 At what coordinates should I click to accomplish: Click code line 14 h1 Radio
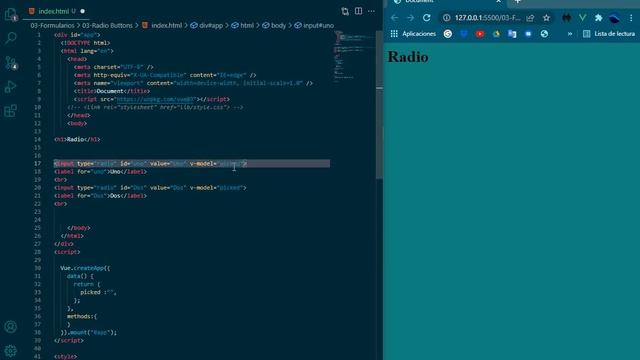coord(77,139)
